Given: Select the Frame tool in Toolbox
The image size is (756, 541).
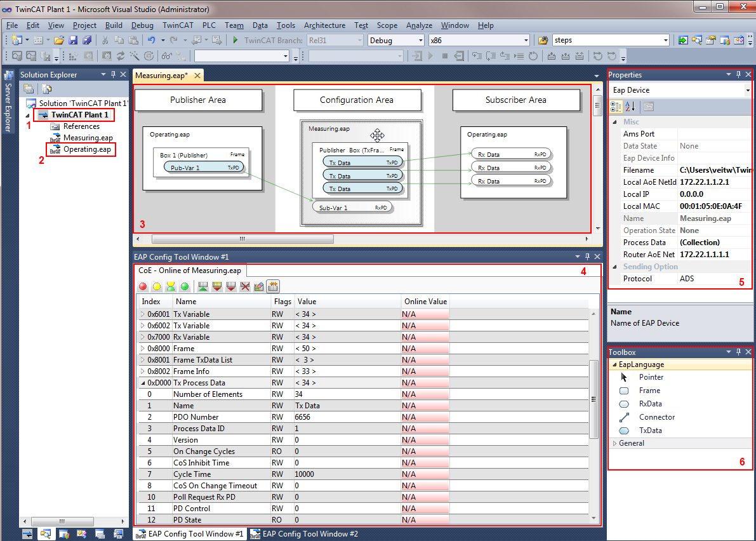Looking at the screenshot, I should point(649,391).
